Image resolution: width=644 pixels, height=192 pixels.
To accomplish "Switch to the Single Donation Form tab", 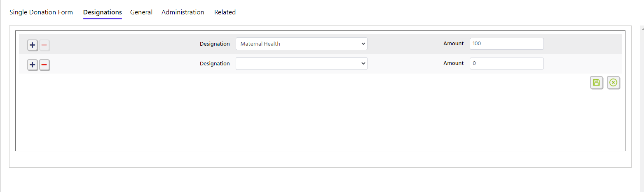I will [41, 12].
